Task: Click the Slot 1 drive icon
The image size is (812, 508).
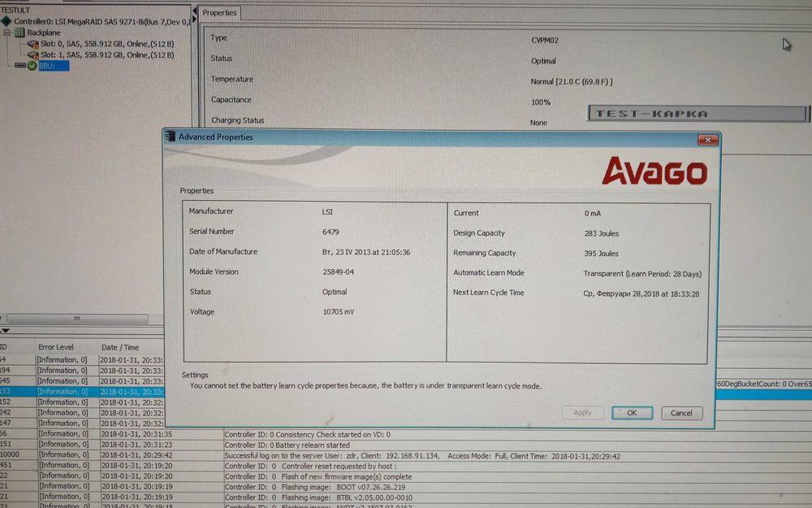Action: pyautogui.click(x=32, y=55)
